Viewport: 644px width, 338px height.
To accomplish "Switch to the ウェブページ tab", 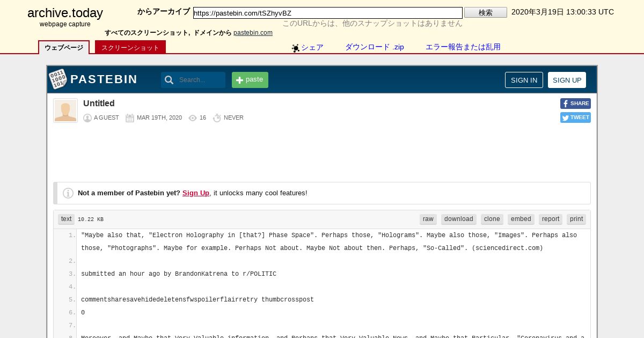I will (64, 47).
